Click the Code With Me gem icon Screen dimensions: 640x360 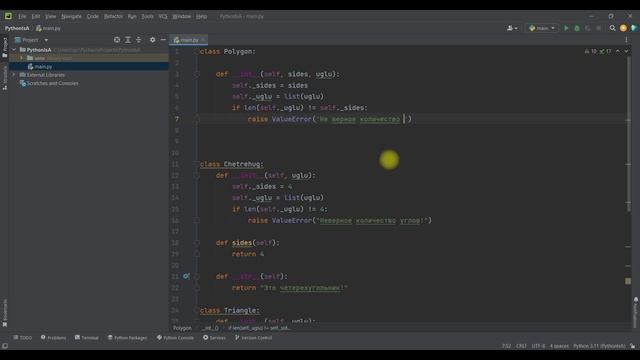coord(633,28)
